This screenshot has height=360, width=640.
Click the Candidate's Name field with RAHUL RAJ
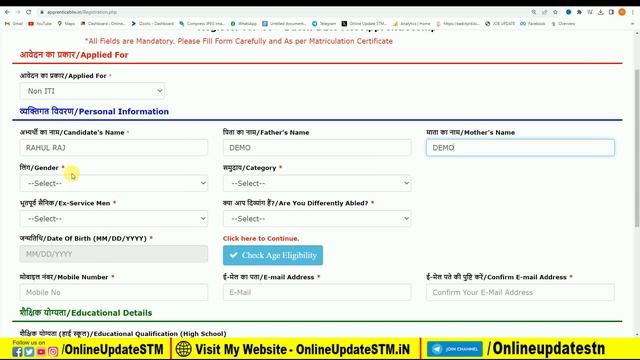coord(113,148)
